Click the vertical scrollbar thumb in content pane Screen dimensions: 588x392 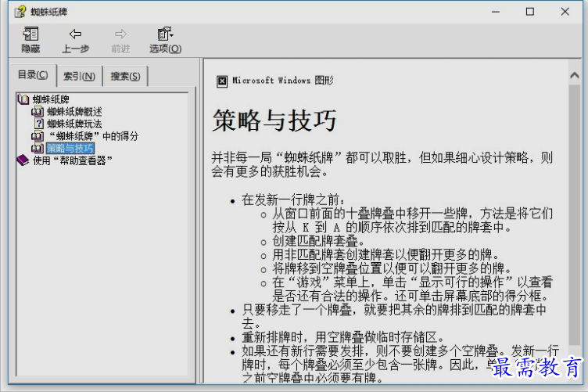pos(575,214)
